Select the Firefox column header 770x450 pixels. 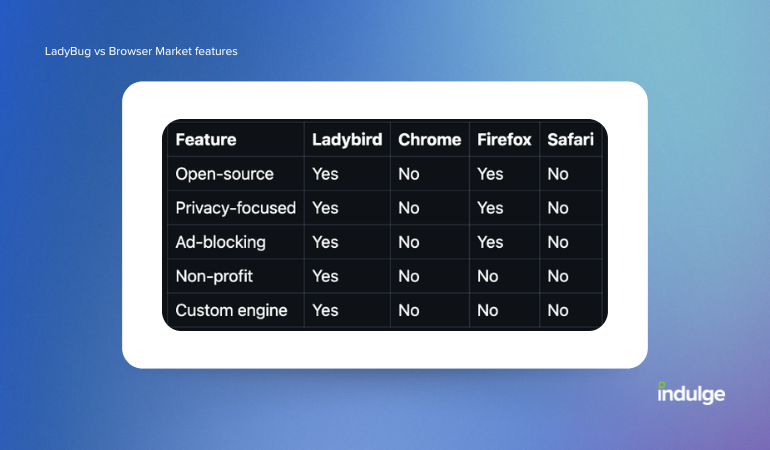(504, 140)
